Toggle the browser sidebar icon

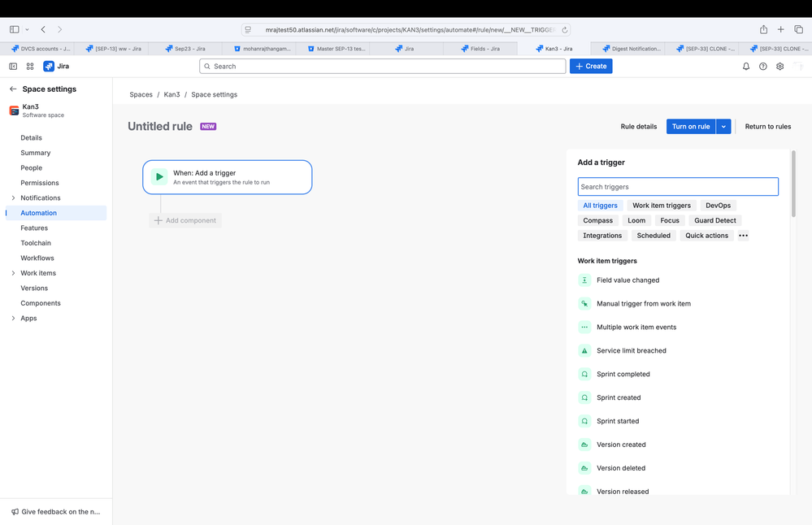point(15,29)
